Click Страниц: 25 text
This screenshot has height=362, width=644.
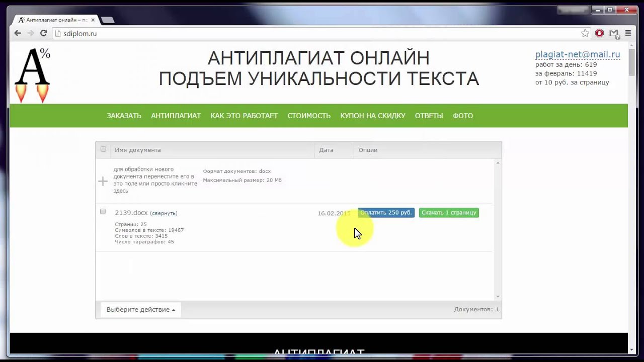pos(131,224)
